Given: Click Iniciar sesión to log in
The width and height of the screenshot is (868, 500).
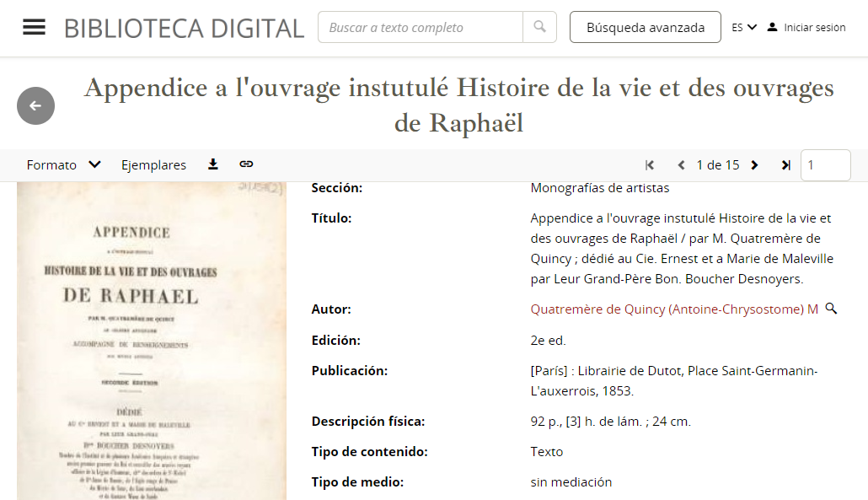Looking at the screenshot, I should [x=806, y=27].
